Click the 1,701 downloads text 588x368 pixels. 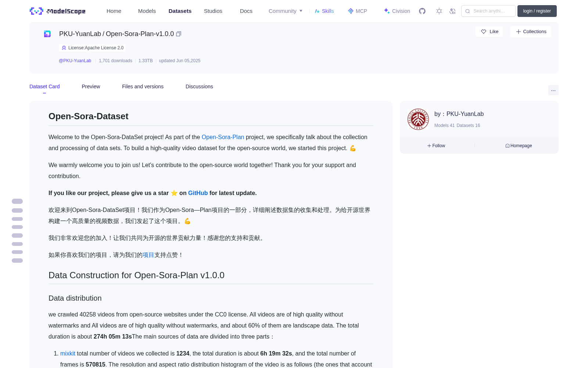coord(115,61)
